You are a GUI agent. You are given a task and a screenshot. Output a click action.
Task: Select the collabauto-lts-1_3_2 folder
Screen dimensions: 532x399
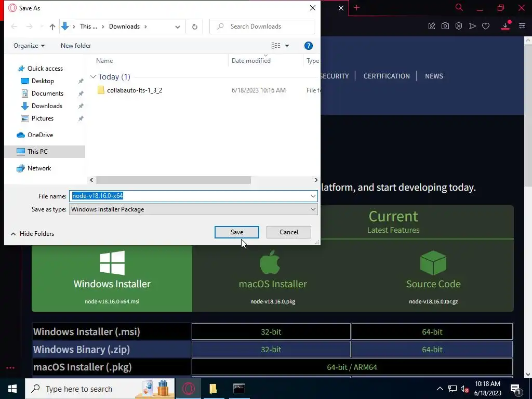[x=135, y=90]
